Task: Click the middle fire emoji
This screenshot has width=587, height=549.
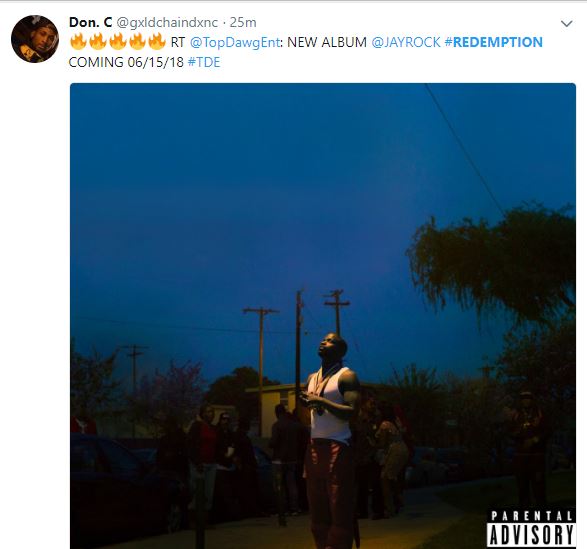Action: click(118, 41)
